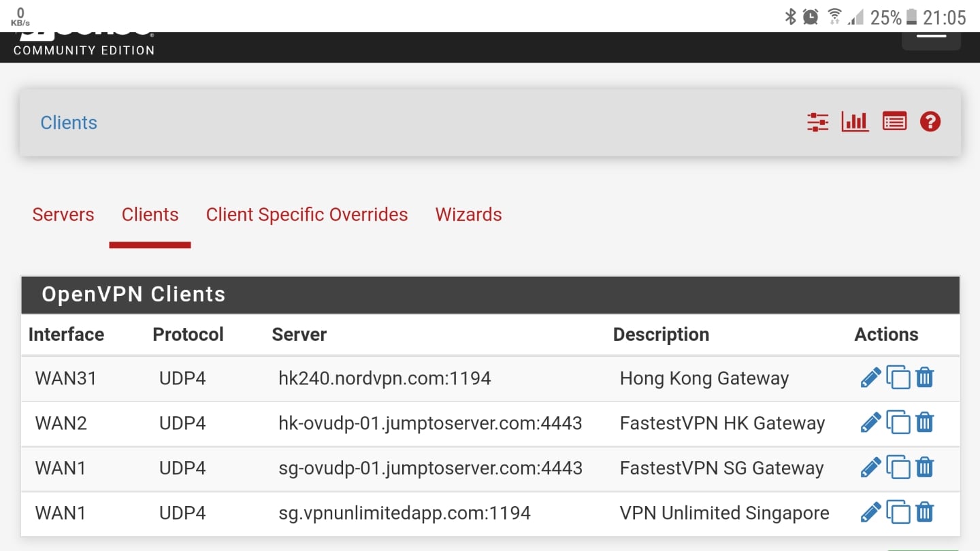This screenshot has width=980, height=551.
Task: Switch to the Servers tab
Action: (x=63, y=214)
